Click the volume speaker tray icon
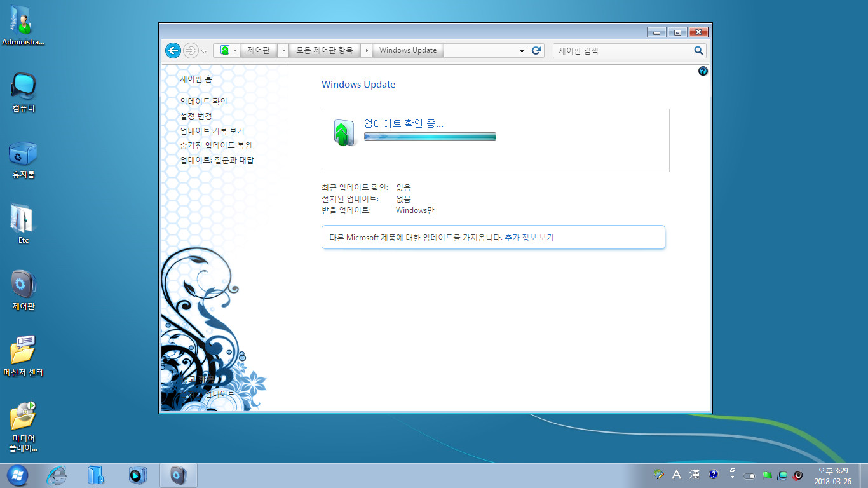Image resolution: width=868 pixels, height=488 pixels. tap(798, 475)
